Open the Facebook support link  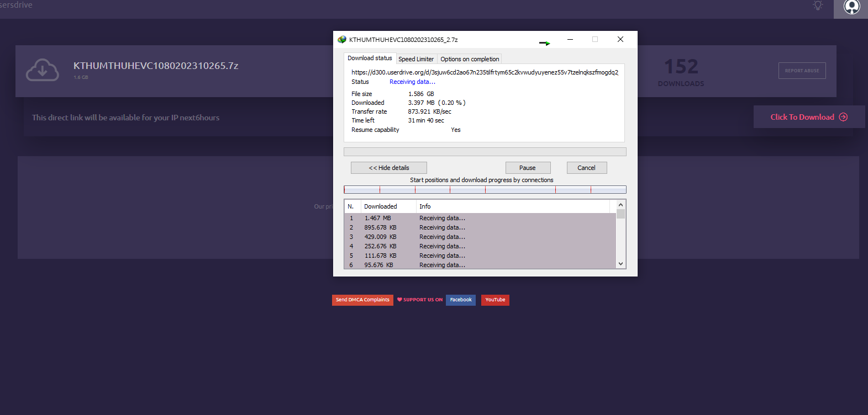pos(461,300)
